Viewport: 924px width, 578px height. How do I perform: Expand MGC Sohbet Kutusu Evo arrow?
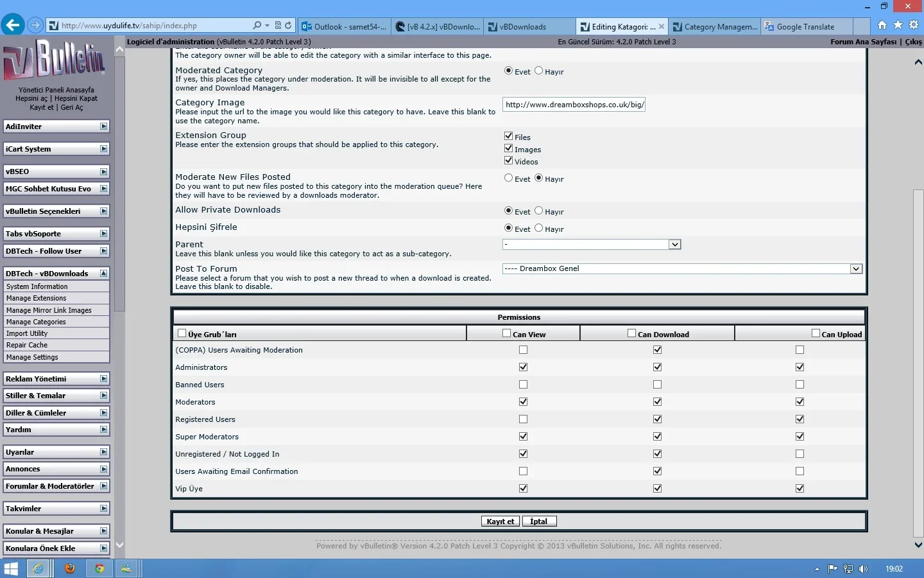click(103, 189)
